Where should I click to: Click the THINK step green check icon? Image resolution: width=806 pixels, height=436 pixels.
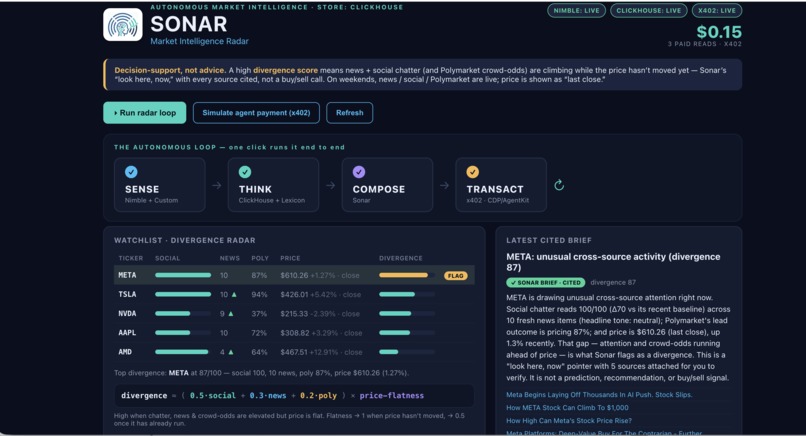[245, 172]
